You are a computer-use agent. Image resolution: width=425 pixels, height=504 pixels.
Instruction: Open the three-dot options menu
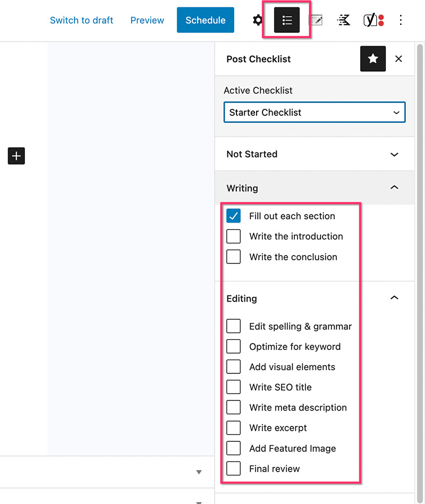tap(401, 20)
